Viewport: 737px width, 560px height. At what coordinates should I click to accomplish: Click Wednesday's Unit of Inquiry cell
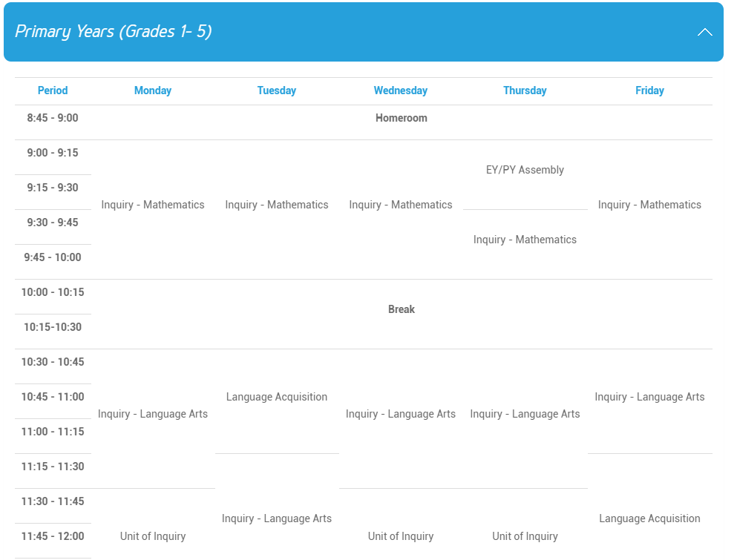401,536
